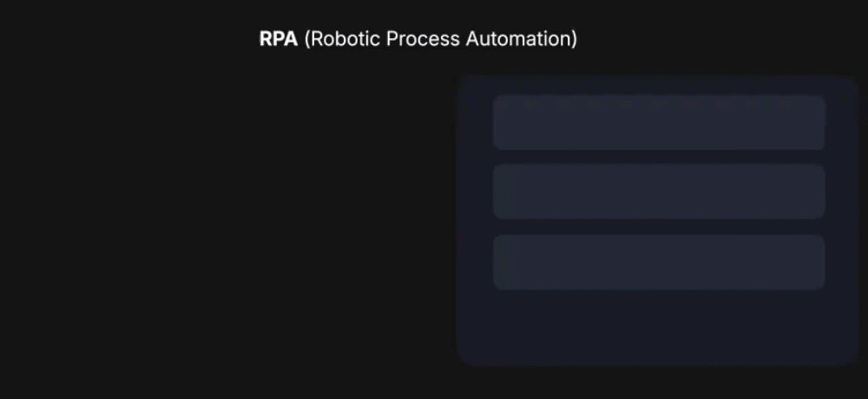Click the closing parenthesis after Automation
The width and height of the screenshot is (868, 399).
point(574,40)
